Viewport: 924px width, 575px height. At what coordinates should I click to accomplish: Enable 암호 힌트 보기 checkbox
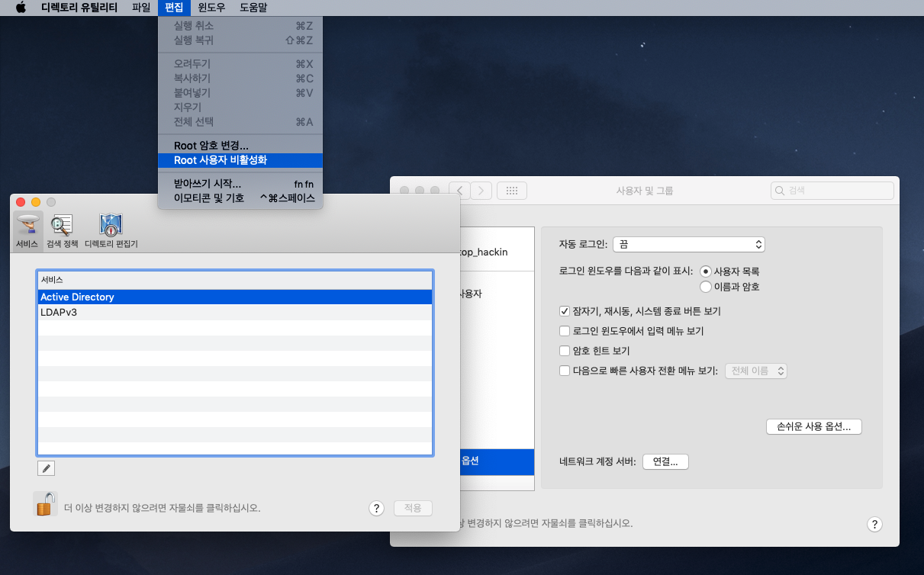[x=565, y=352]
